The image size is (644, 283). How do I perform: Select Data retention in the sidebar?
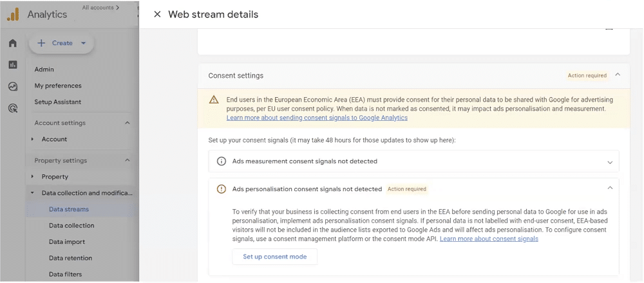pyautogui.click(x=70, y=258)
